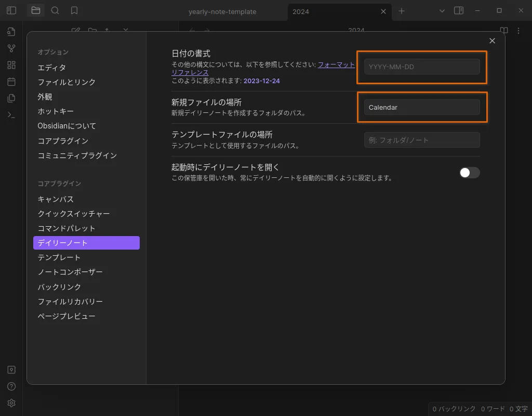Show the bookmarks panel icon

[74, 10]
